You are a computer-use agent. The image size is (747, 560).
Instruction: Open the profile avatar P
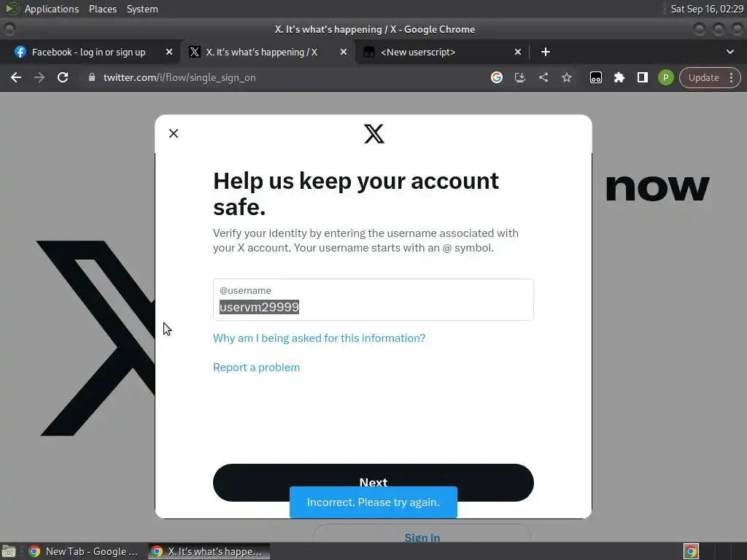665,77
